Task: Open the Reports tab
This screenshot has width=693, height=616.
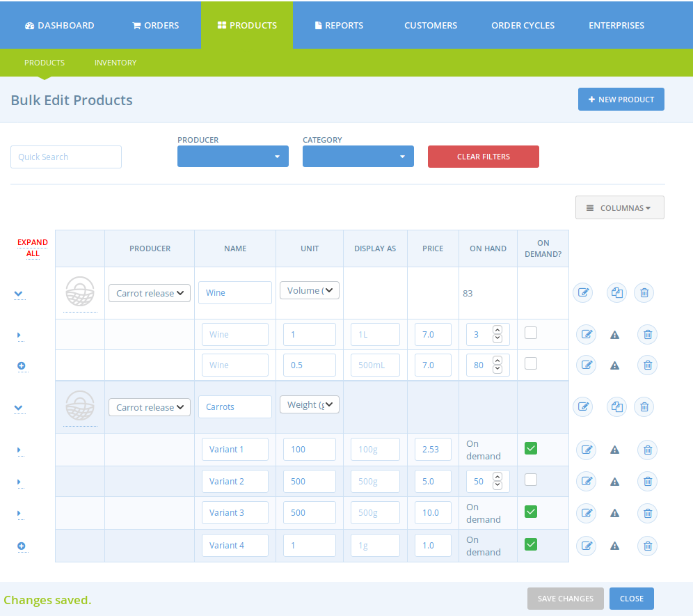Action: coord(339,25)
